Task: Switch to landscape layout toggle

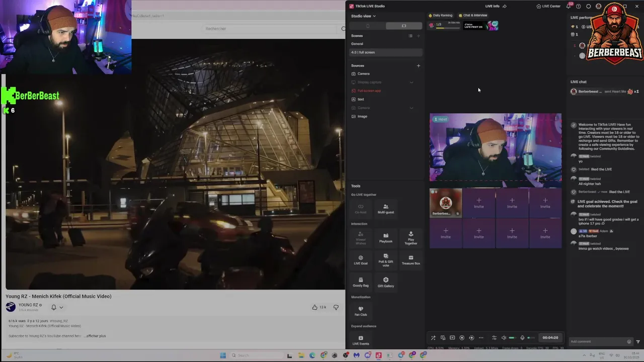Action: (404, 26)
